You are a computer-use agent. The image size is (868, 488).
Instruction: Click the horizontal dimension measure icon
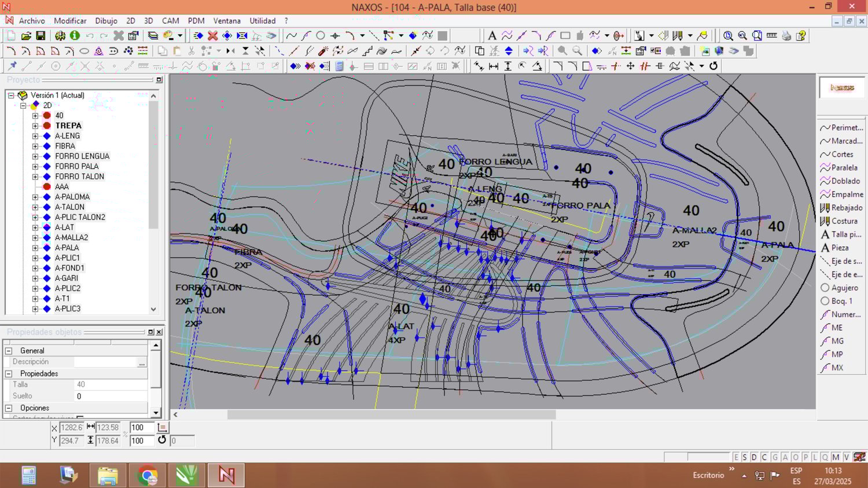click(x=494, y=66)
